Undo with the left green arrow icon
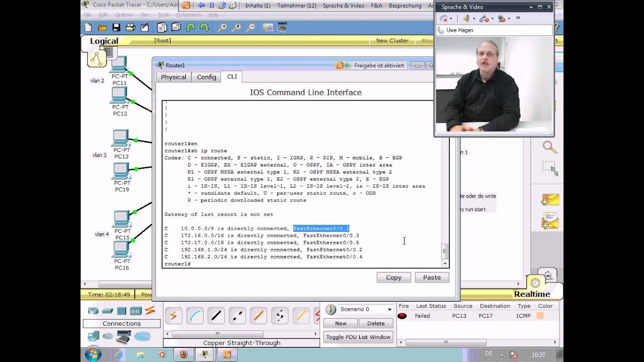 [191, 28]
